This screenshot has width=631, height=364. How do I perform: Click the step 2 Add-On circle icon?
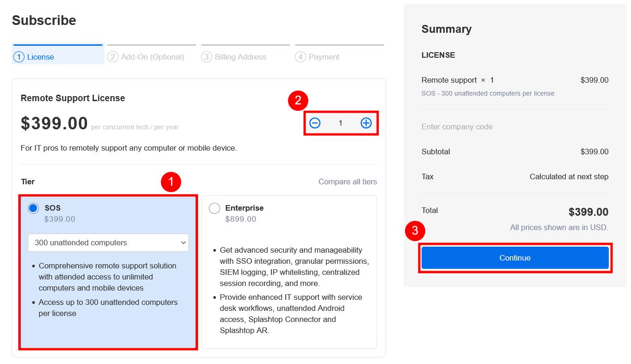click(x=113, y=57)
